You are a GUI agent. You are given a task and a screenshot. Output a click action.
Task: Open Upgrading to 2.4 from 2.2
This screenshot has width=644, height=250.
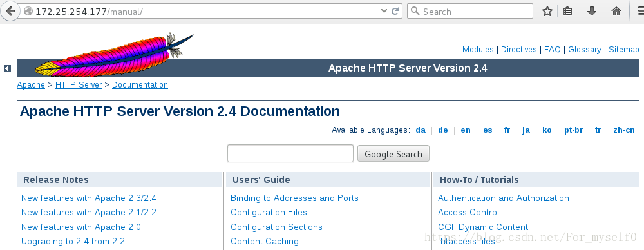73,241
